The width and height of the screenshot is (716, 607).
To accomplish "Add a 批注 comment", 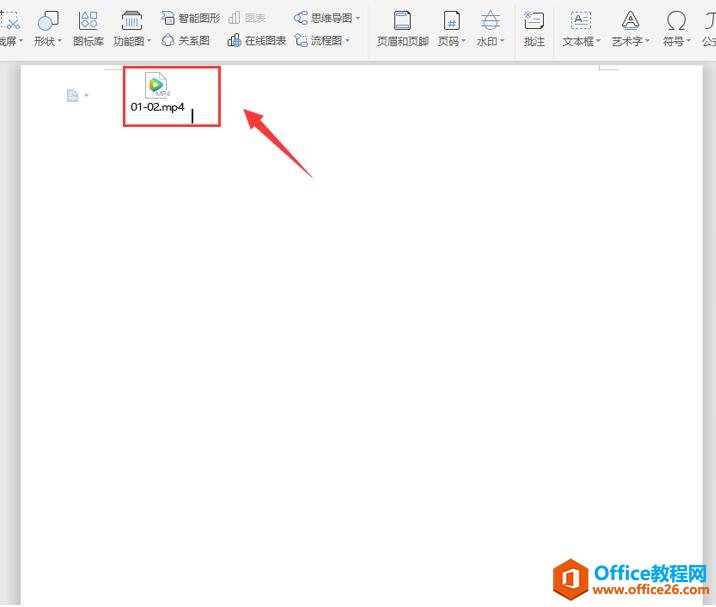I will pos(534,27).
